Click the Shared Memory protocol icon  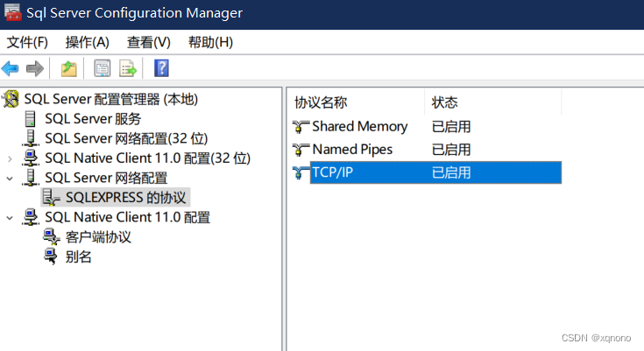(x=301, y=126)
